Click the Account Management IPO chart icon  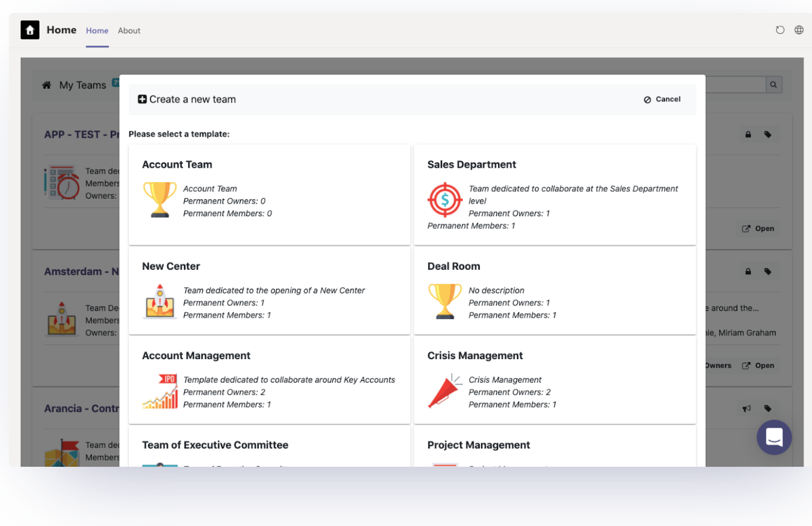(x=160, y=391)
